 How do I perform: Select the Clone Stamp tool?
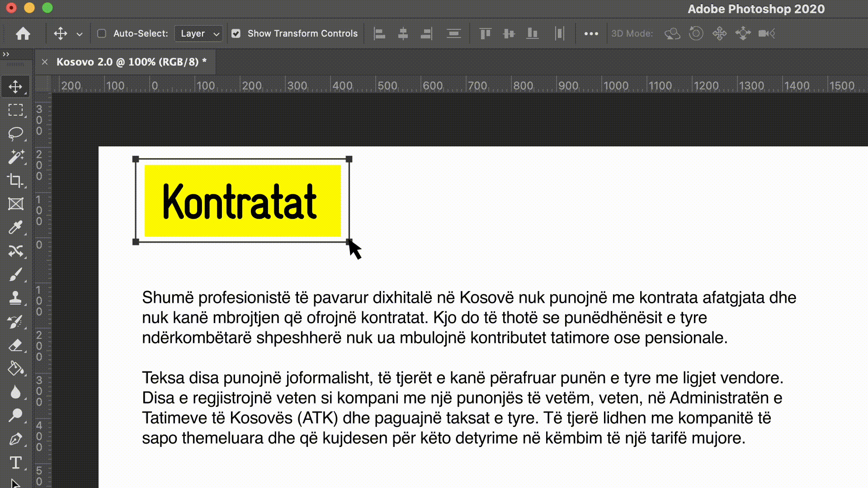[x=16, y=298]
